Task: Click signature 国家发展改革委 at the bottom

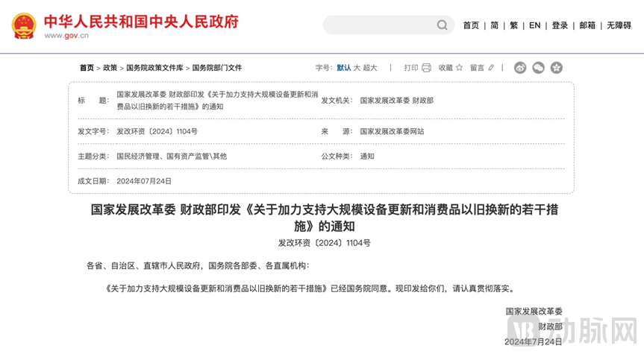Action: 534,312
